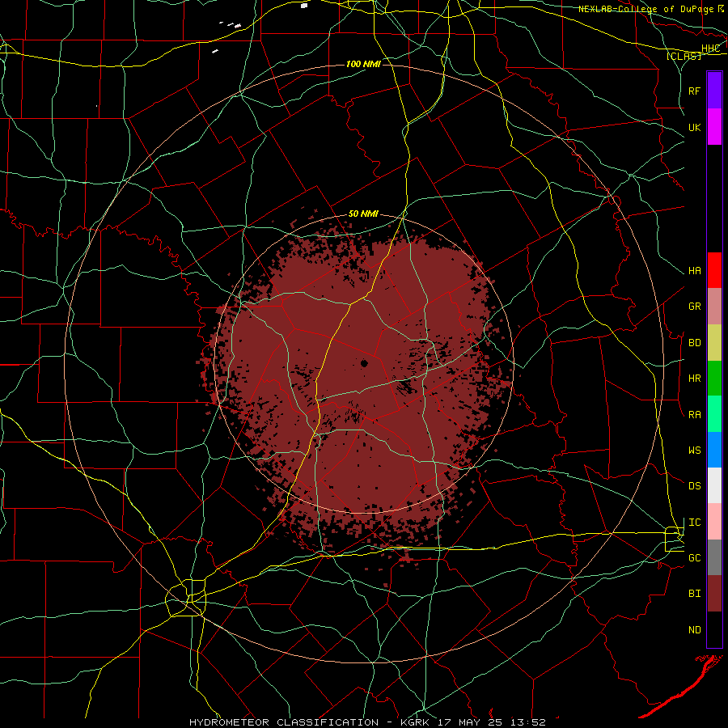Pick the HR green legend swatch
728x728 pixels.
coord(714,379)
